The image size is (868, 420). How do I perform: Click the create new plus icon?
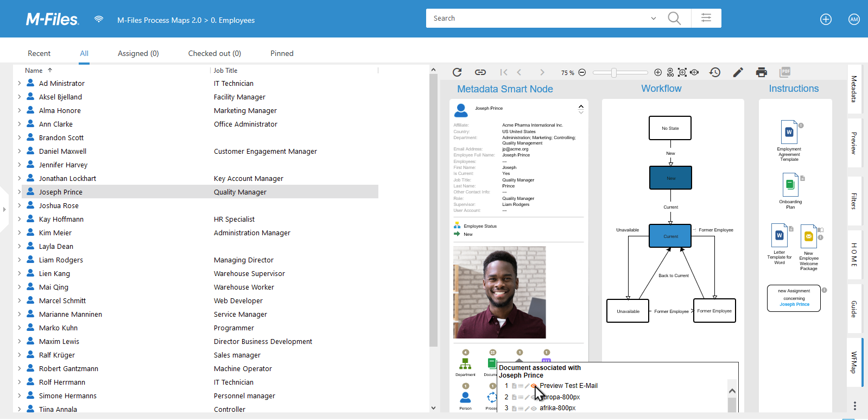pyautogui.click(x=826, y=20)
